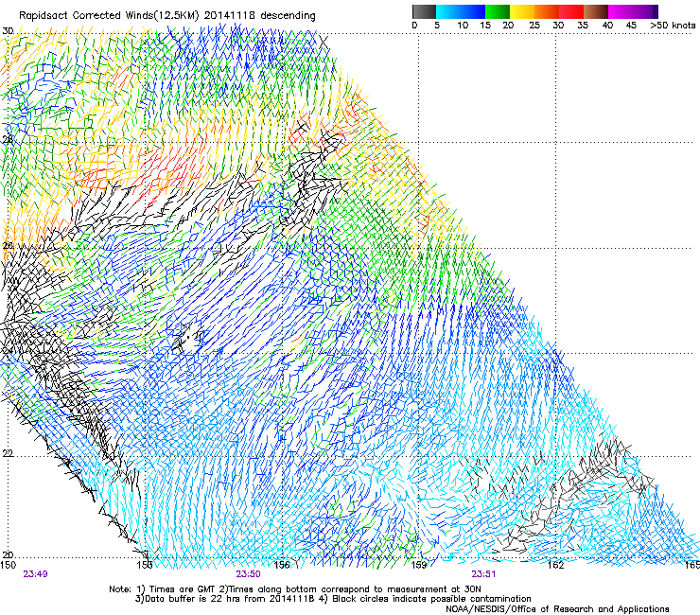Select the dark purple 45-50 knots legend color
Image resolution: width=700 pixels, height=615 pixels.
point(645,11)
